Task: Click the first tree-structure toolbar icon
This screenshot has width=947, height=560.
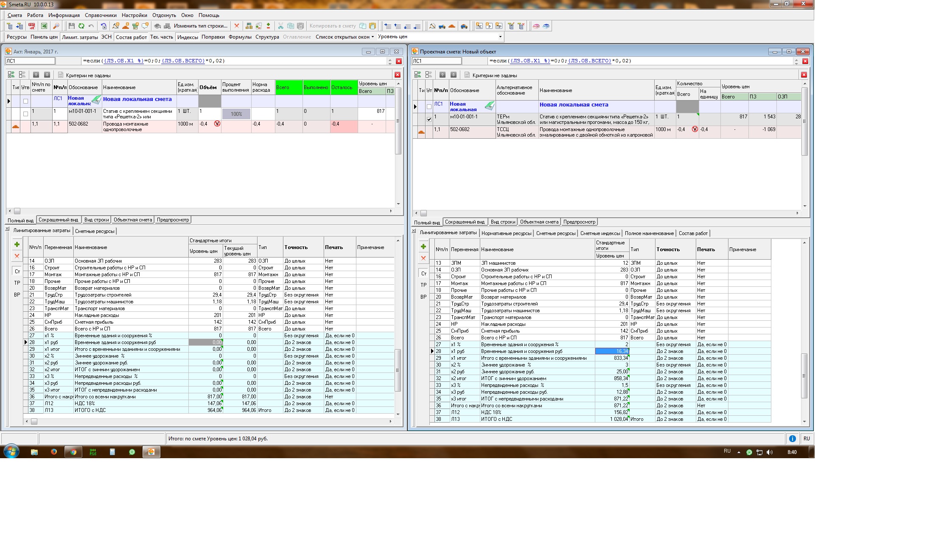Action: pyautogui.click(x=9, y=26)
